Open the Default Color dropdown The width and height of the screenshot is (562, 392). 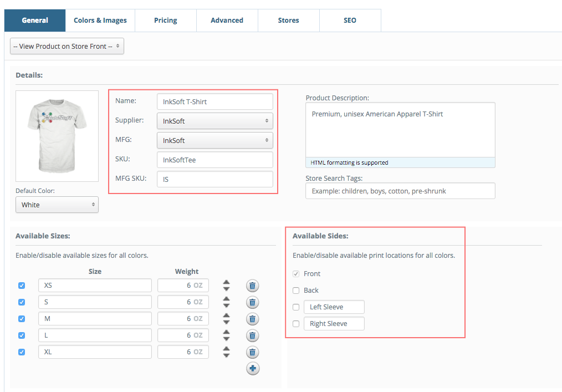pyautogui.click(x=57, y=205)
